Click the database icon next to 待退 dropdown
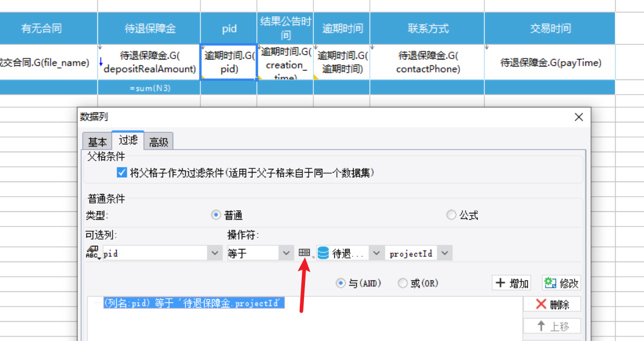644x341 pixels. pyautogui.click(x=323, y=253)
